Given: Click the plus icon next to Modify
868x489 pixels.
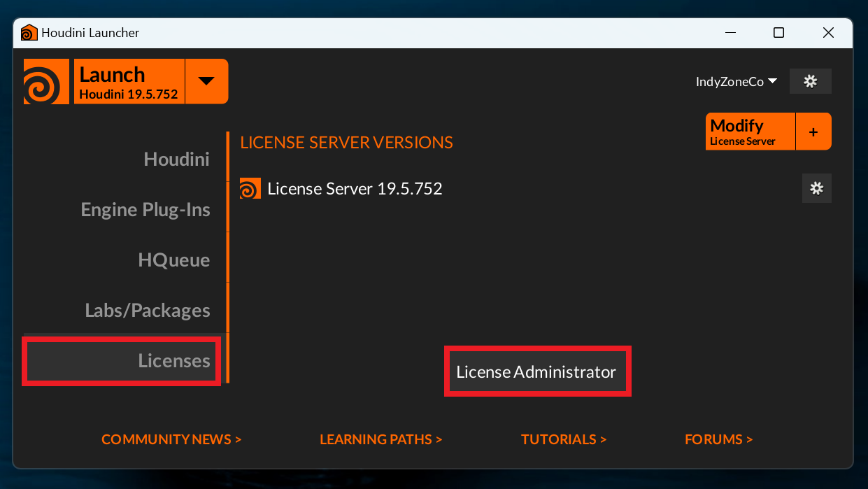Looking at the screenshot, I should click(813, 132).
